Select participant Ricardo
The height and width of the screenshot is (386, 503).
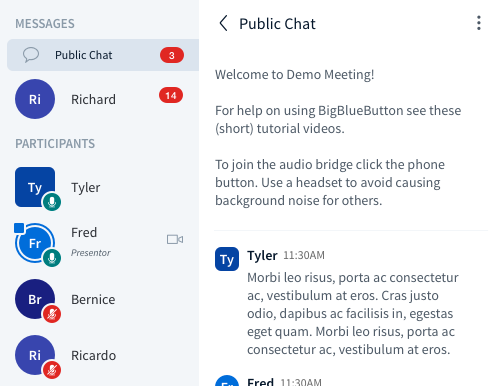click(103, 355)
